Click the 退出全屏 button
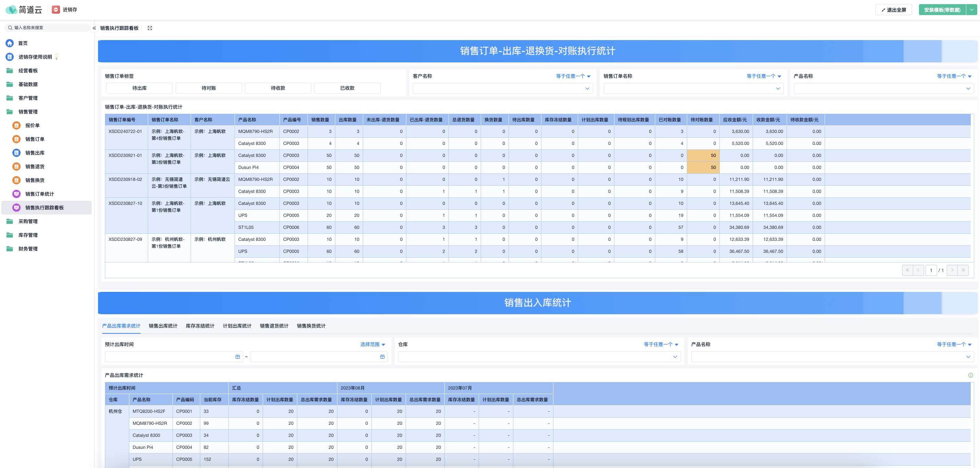 coord(893,10)
